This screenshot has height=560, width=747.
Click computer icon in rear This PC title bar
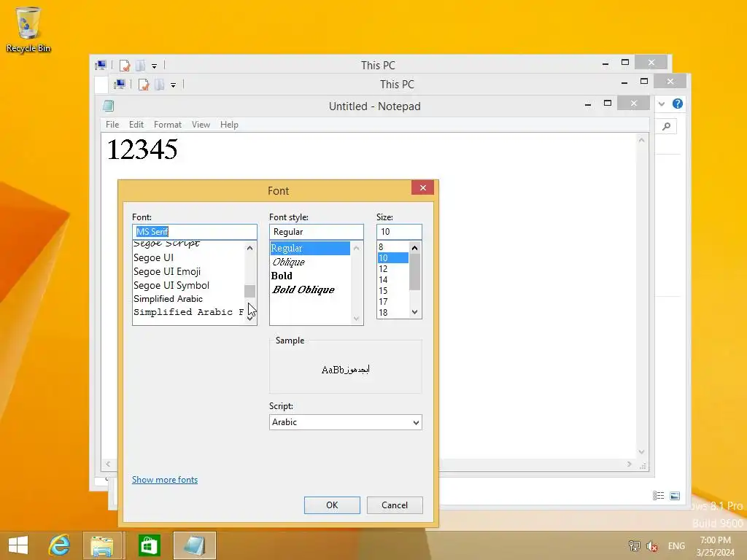[101, 65]
